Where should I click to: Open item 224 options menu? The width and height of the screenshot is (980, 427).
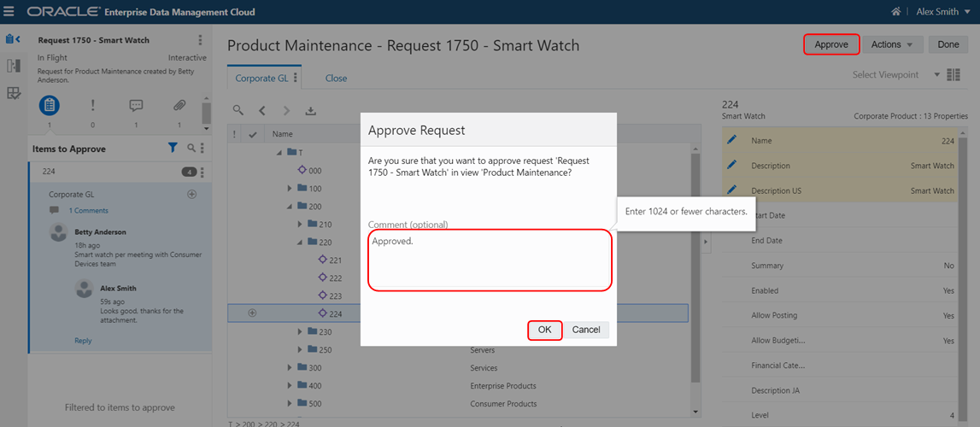point(202,172)
